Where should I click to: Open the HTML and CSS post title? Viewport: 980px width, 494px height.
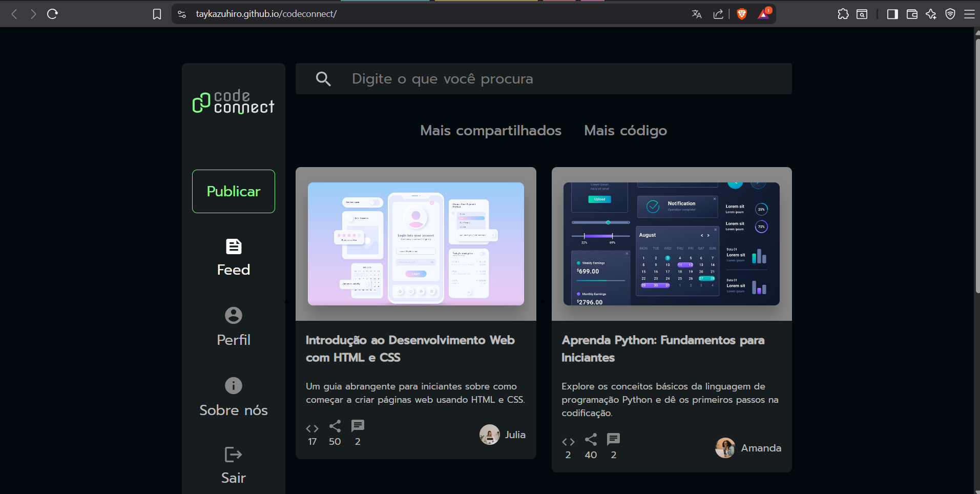tap(410, 348)
